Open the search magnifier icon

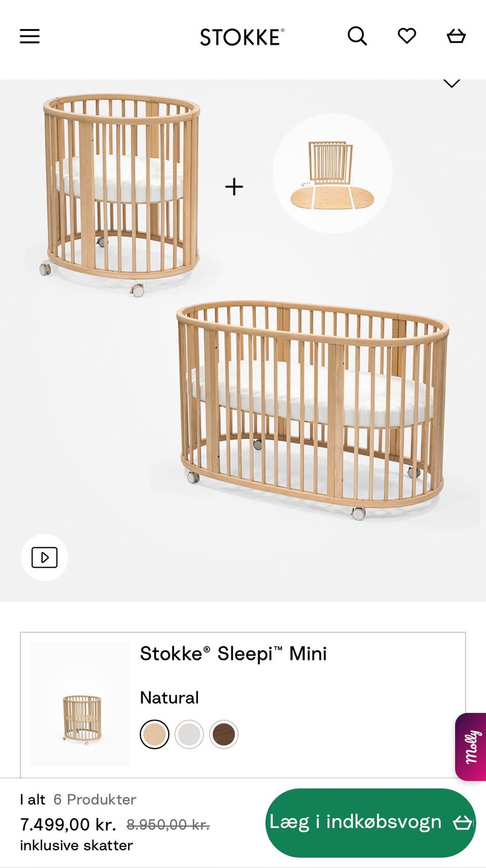click(x=357, y=36)
